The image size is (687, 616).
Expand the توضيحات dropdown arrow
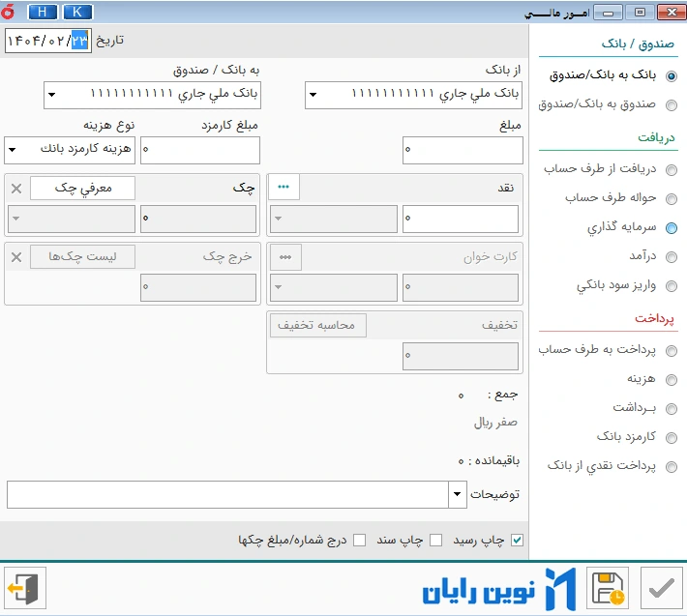pos(458,494)
